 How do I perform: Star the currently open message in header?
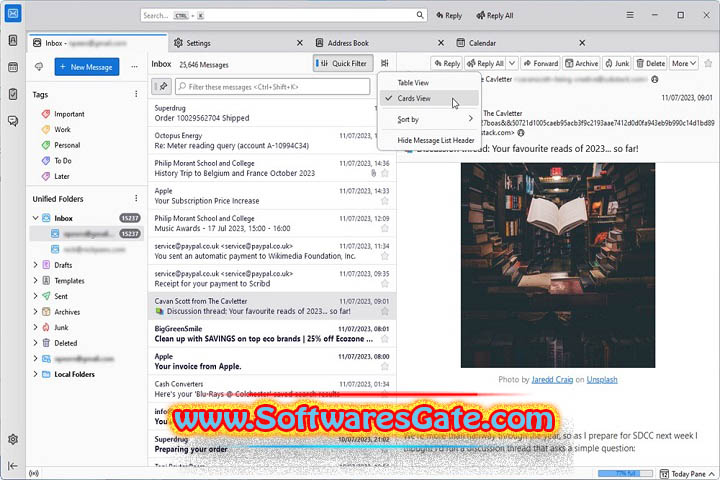click(x=708, y=63)
